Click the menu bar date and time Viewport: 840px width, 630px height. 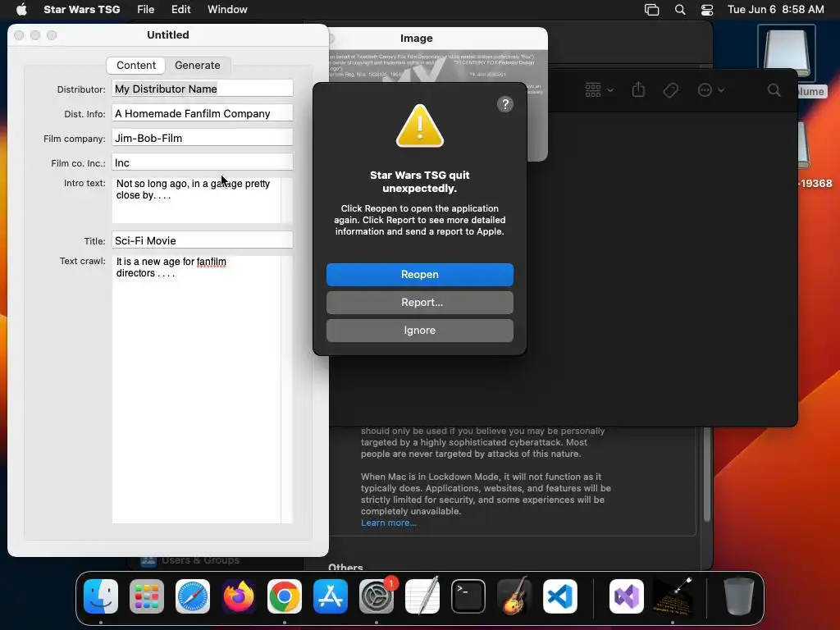click(x=776, y=10)
